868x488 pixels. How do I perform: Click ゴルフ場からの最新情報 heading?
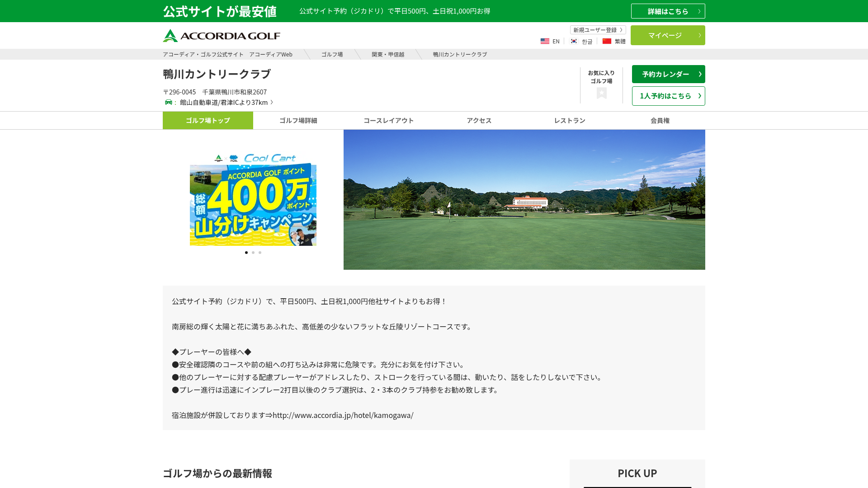217,473
